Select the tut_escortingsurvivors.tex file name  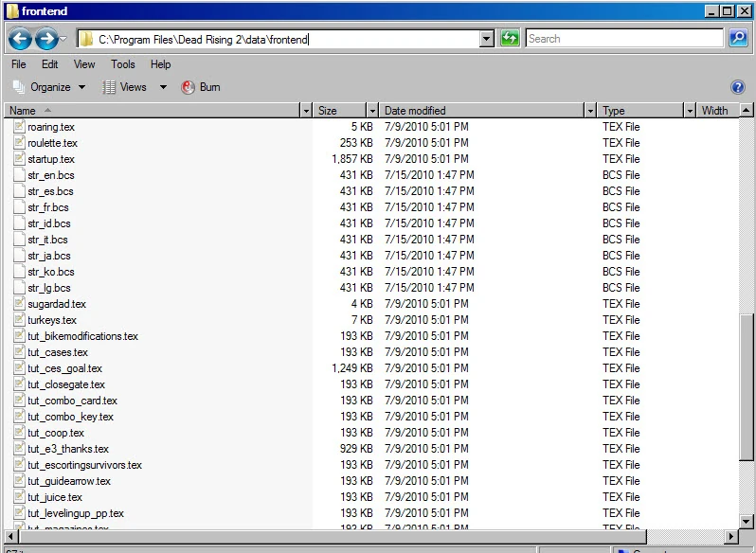[85, 465]
